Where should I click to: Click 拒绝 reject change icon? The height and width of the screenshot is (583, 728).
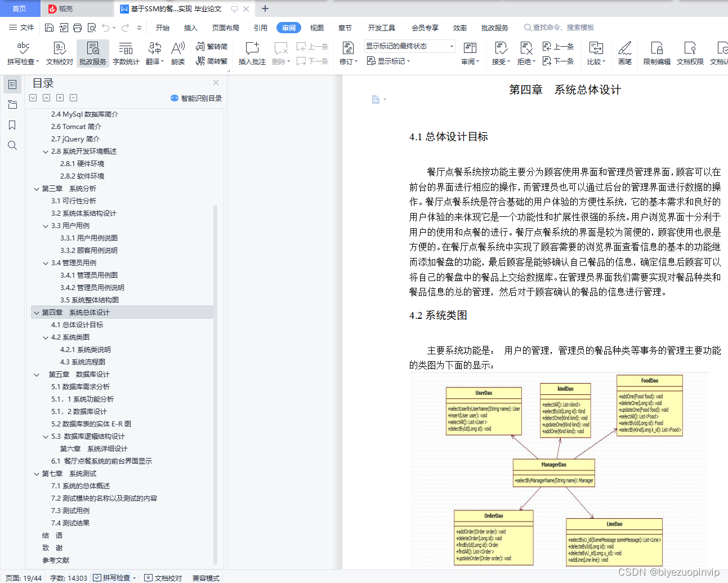point(526,54)
